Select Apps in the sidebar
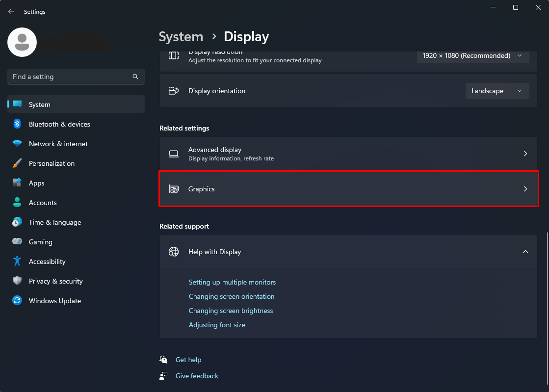549x392 pixels. [x=37, y=183]
